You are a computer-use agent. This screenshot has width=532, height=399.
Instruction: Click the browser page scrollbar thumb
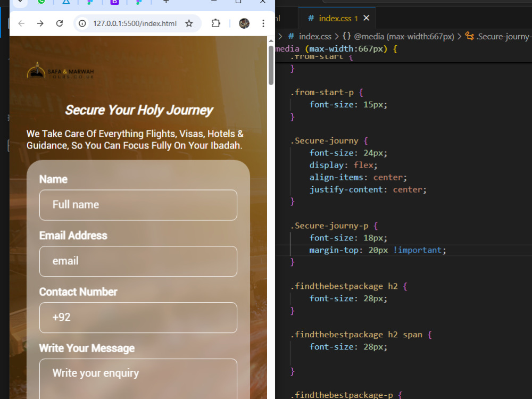click(271, 65)
